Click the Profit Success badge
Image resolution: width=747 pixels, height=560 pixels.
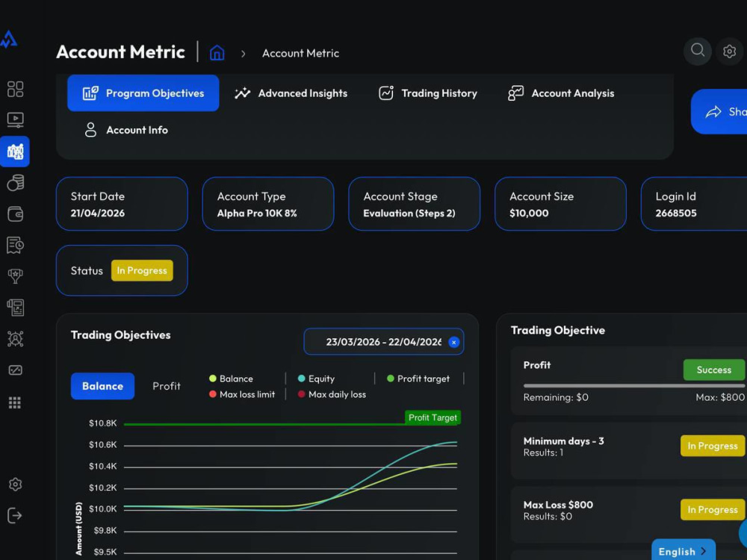tap(713, 370)
